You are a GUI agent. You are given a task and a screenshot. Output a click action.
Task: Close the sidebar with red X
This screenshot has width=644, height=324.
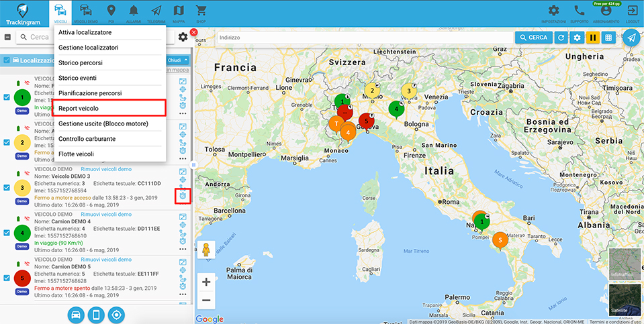(194, 32)
